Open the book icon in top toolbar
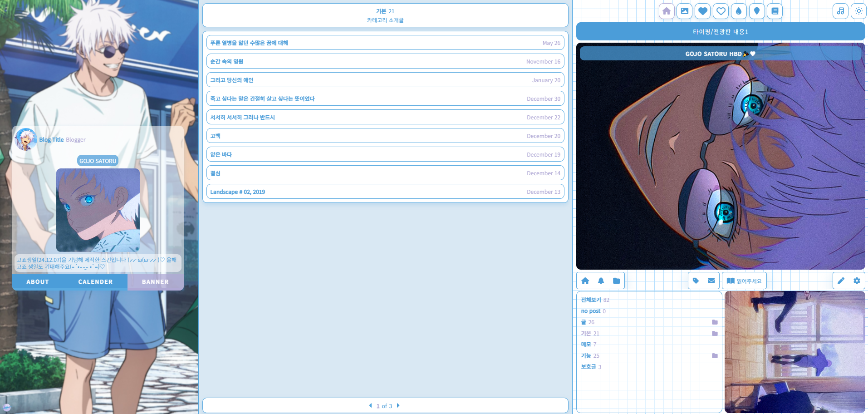The height and width of the screenshot is (414, 868). [775, 11]
